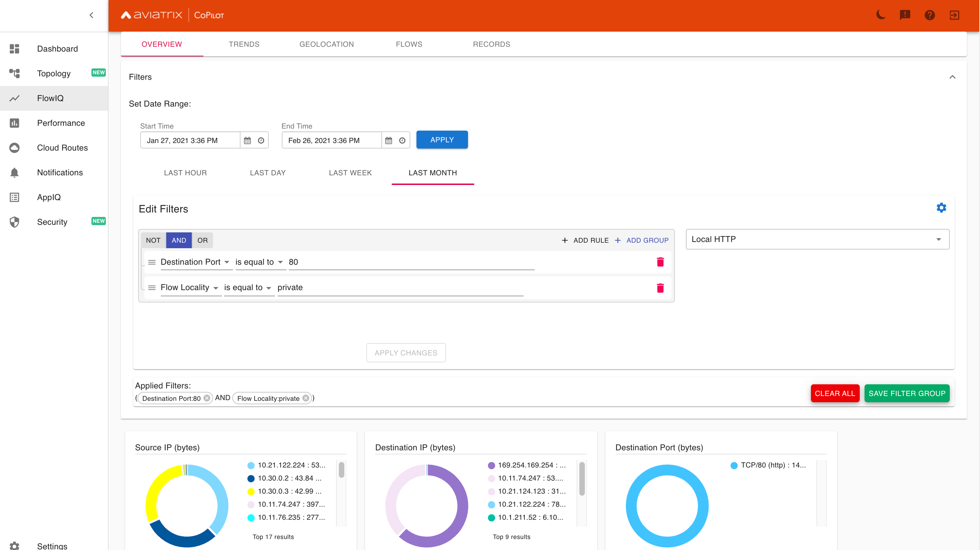
Task: Click SAVE FILTER GROUP button
Action: click(x=907, y=393)
